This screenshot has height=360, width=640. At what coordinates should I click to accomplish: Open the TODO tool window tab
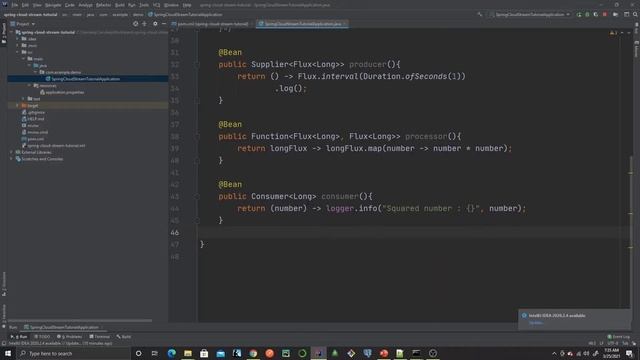42,337
